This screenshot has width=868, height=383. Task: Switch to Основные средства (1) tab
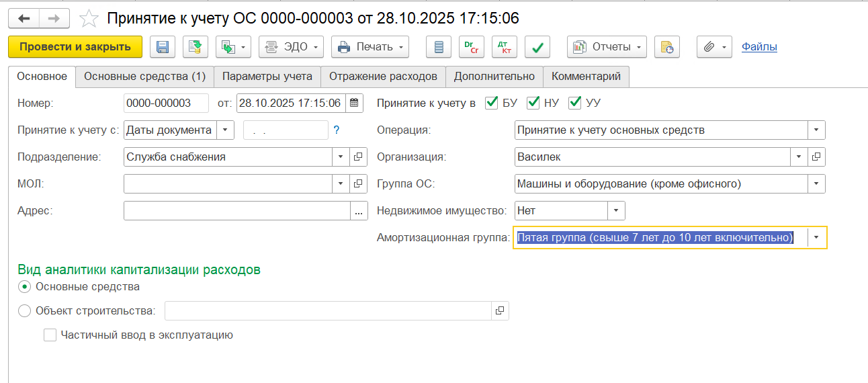[144, 77]
